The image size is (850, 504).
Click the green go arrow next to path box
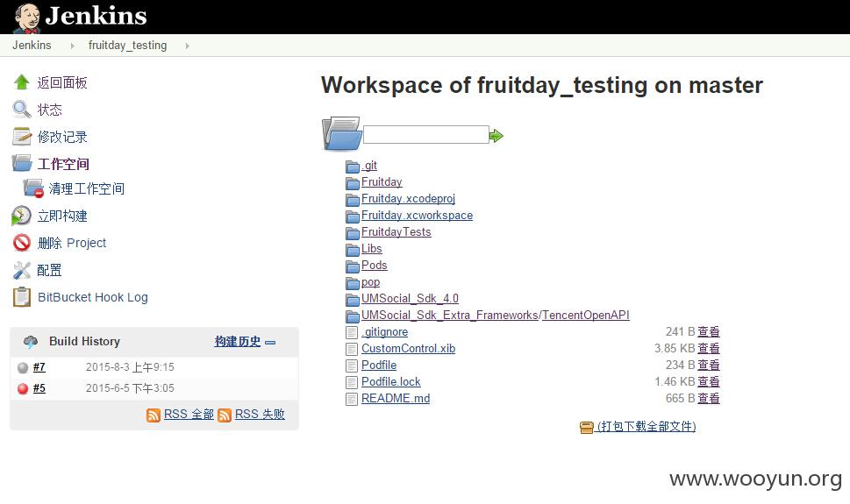[x=496, y=136]
